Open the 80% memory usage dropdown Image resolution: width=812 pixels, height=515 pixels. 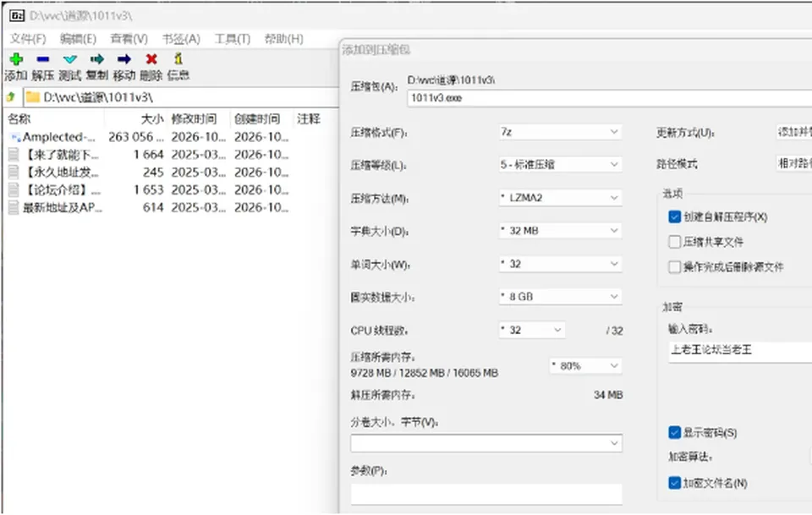point(585,366)
